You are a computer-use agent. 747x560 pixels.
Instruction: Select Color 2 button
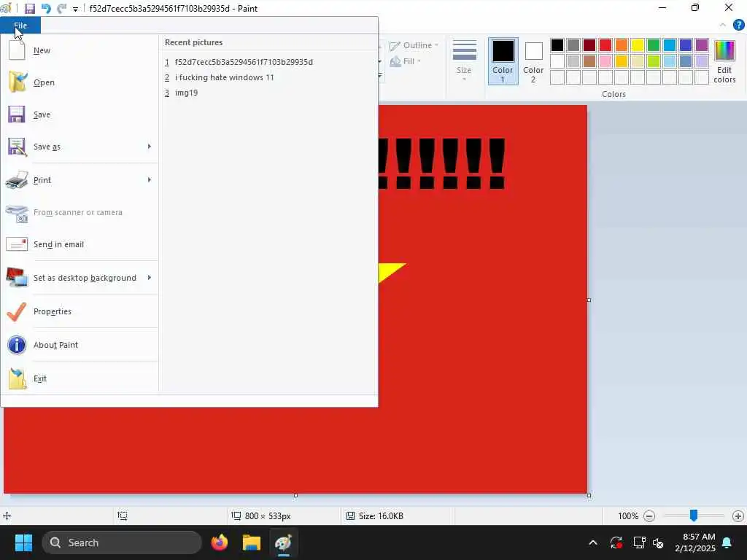point(533,61)
